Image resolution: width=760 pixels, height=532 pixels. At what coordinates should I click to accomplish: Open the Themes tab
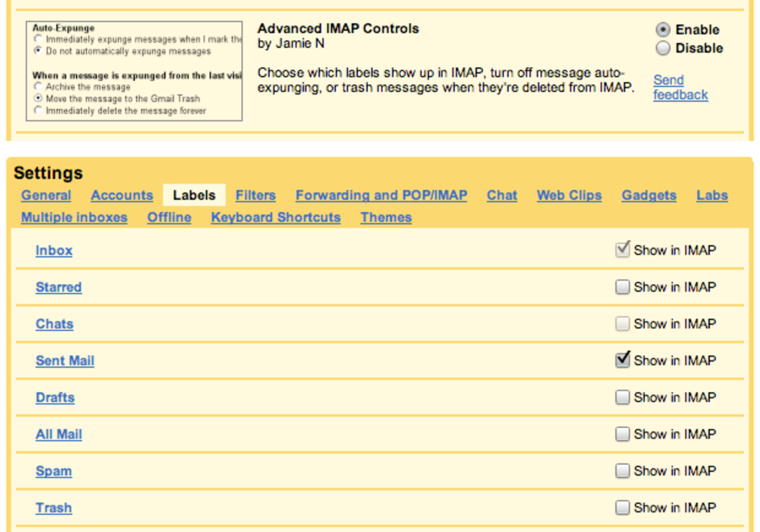(x=386, y=217)
